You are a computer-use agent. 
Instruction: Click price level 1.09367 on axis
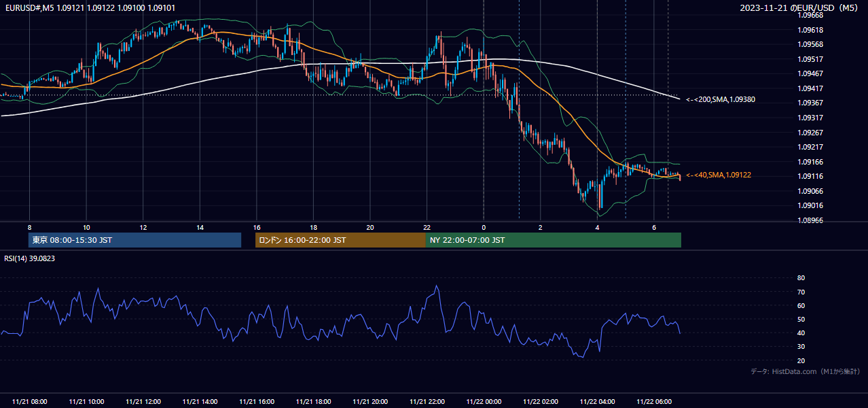coord(810,103)
